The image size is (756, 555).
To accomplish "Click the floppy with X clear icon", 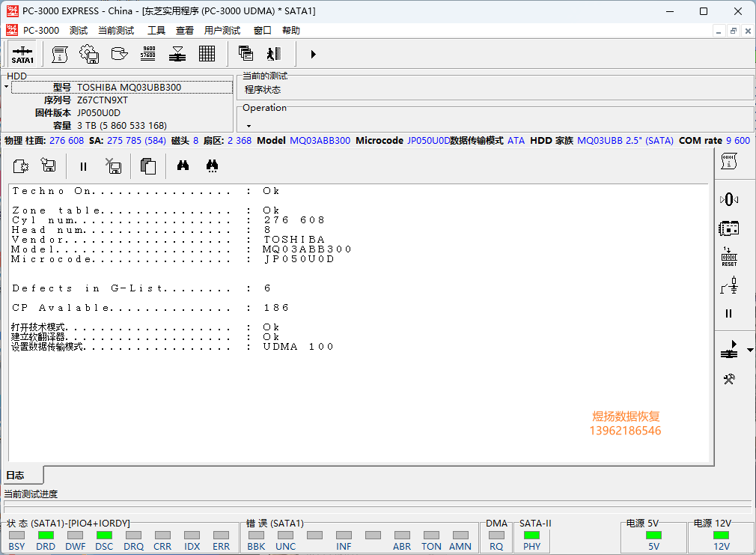I will 113,166.
